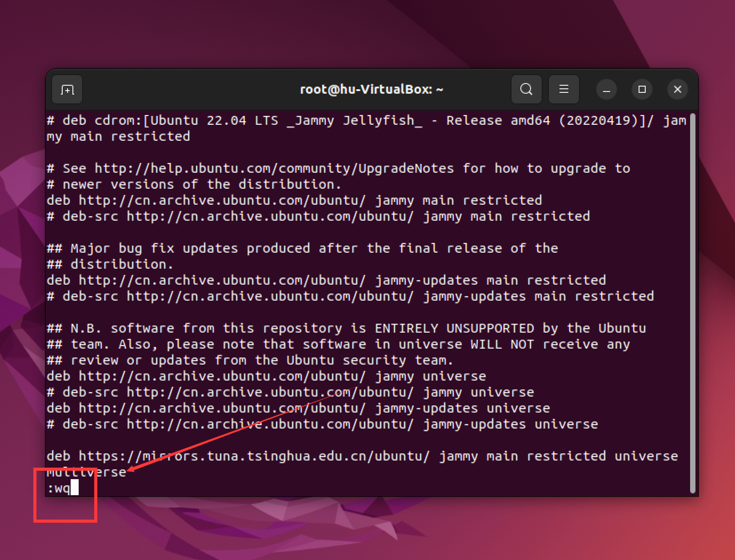Minimize the terminal window
Viewport: 735px width, 560px height.
click(606, 90)
